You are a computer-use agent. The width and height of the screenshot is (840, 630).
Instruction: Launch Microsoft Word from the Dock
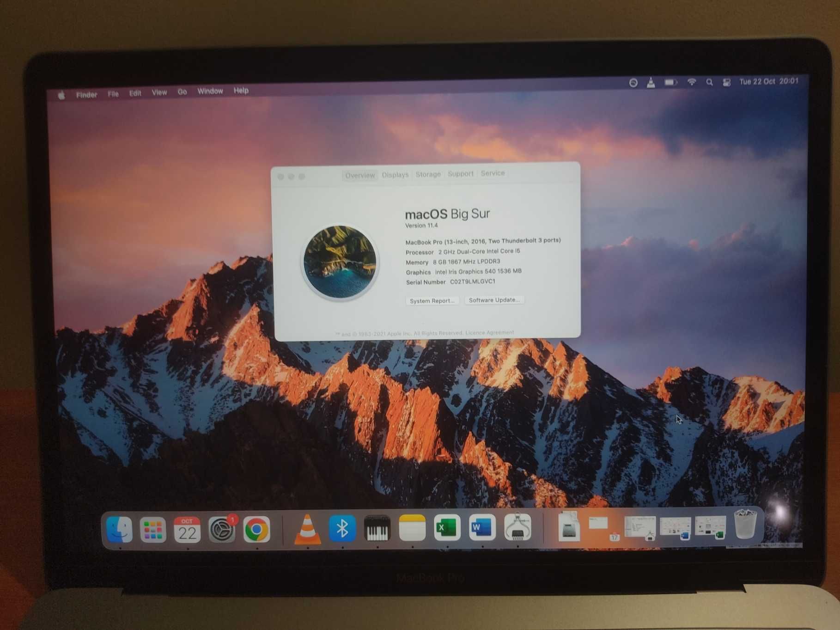point(482,527)
